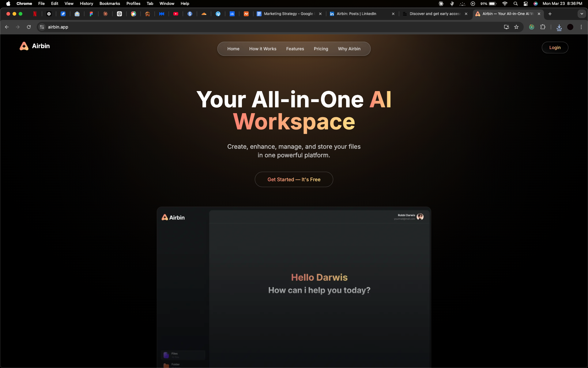Viewport: 588px width, 368px height.
Task: Open the Chrome Extensions puzzle menu
Action: 543,27
